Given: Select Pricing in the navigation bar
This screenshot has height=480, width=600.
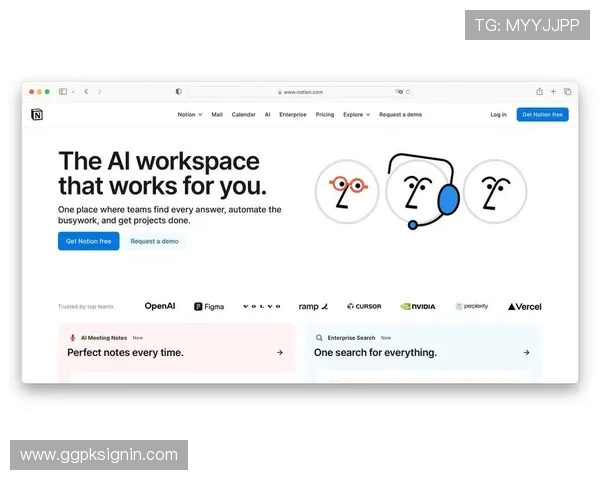Looking at the screenshot, I should pyautogui.click(x=325, y=115).
